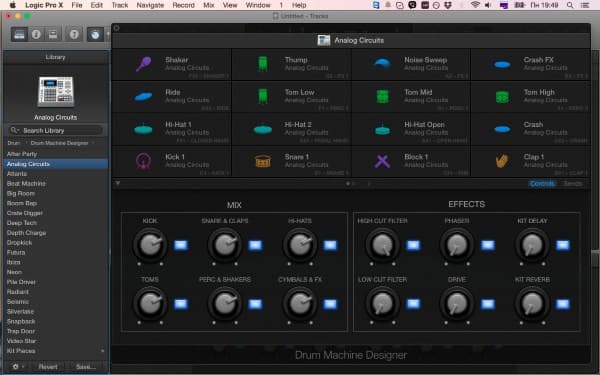This screenshot has width=600, height=375.
Task: Collapse the pad grid disclosure triangle
Action: (x=118, y=184)
